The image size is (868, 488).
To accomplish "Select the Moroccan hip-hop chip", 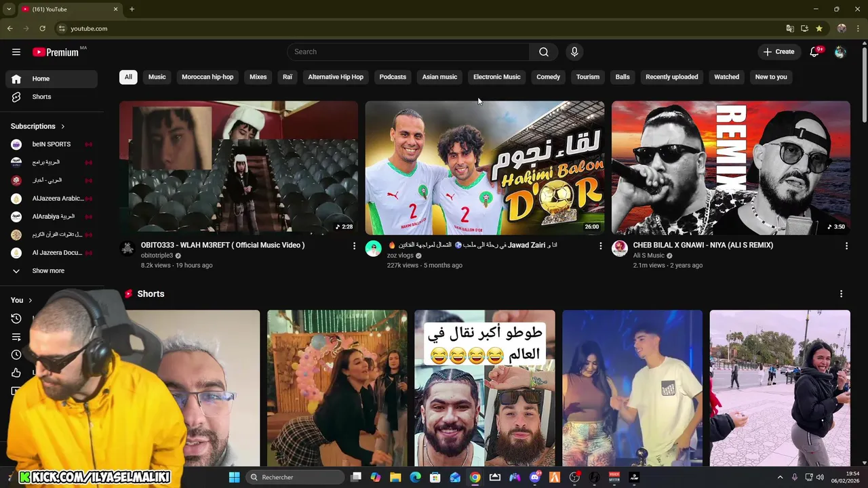I will [x=208, y=77].
